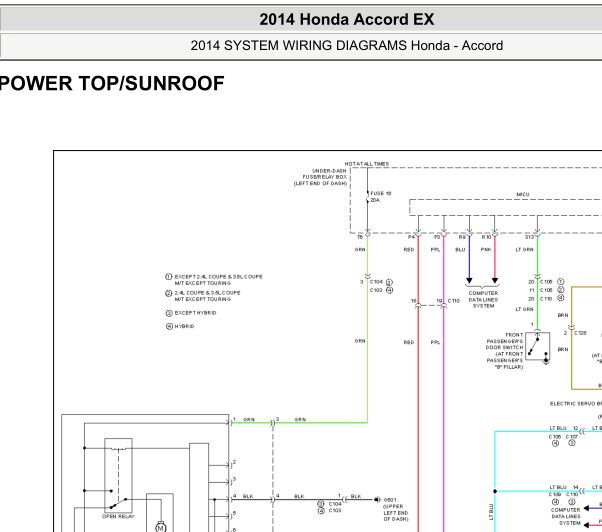Screen dimensions: 602x532
Task: Click the "POWER TOP/SUNROOF" section title
Action: click(x=112, y=83)
